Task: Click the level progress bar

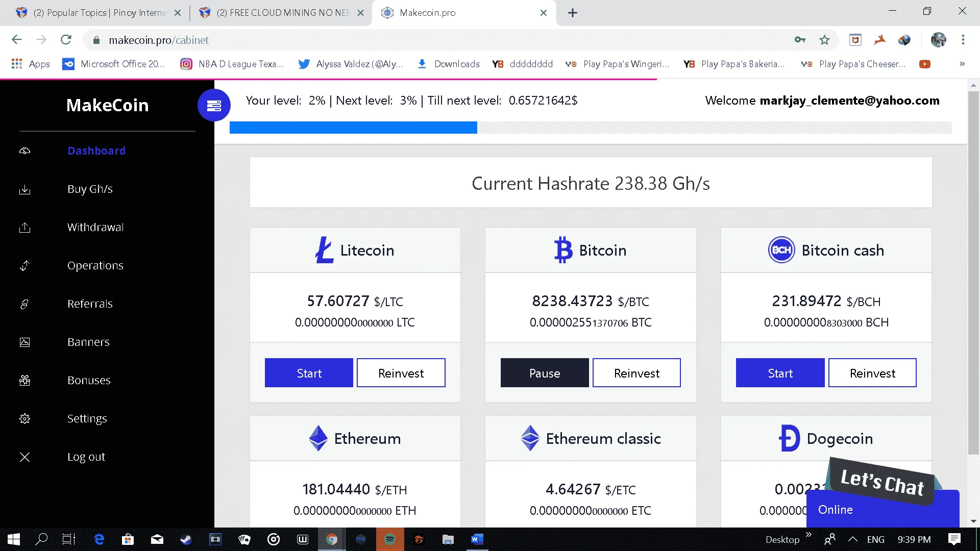Action: click(591, 128)
